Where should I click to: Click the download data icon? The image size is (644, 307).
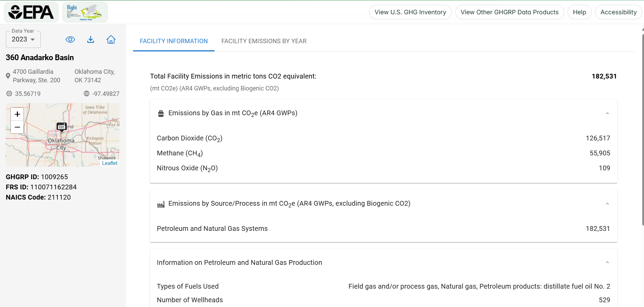coord(90,39)
